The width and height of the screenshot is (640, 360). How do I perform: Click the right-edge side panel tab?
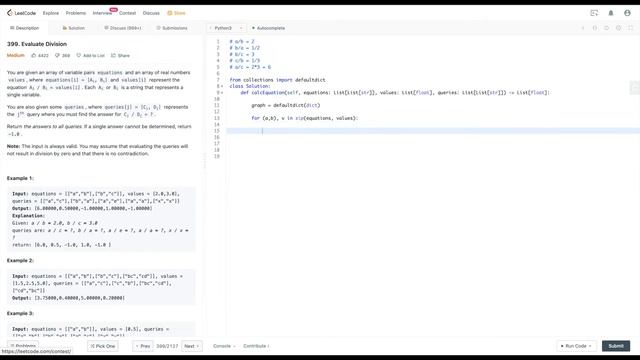pos(635,88)
